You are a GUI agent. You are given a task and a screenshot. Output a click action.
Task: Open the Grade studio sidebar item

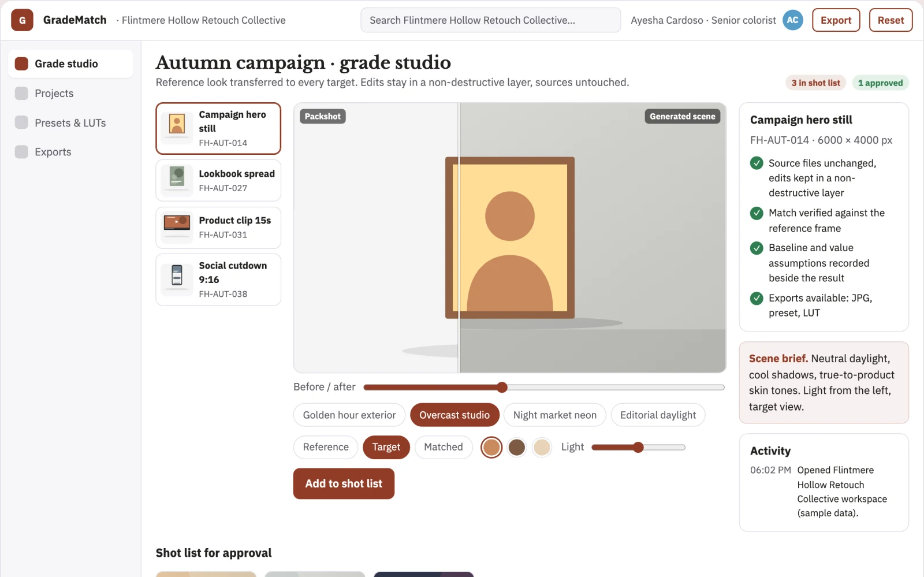point(71,64)
